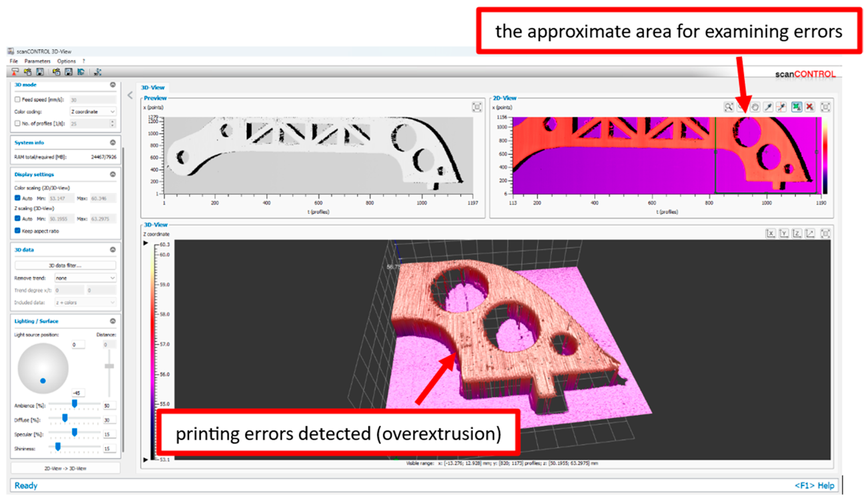Toggle Auto for Color scaling
868x504 pixels.
17,198
